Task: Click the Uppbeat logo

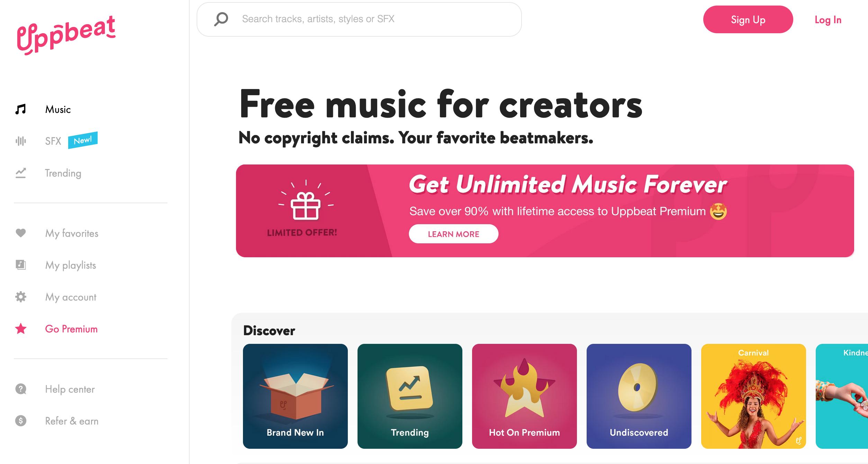Action: tap(66, 35)
